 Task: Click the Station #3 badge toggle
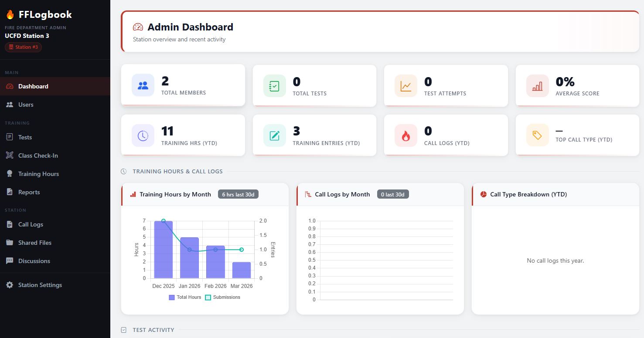coord(23,47)
